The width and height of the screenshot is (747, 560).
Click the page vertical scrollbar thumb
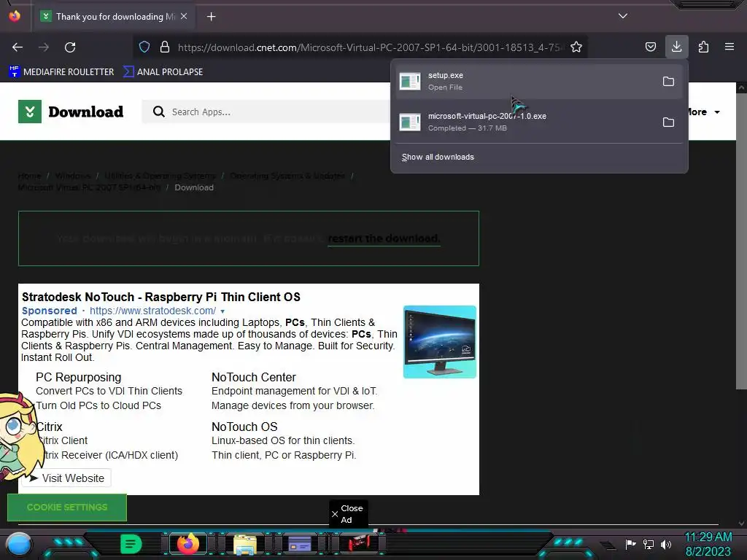click(741, 241)
